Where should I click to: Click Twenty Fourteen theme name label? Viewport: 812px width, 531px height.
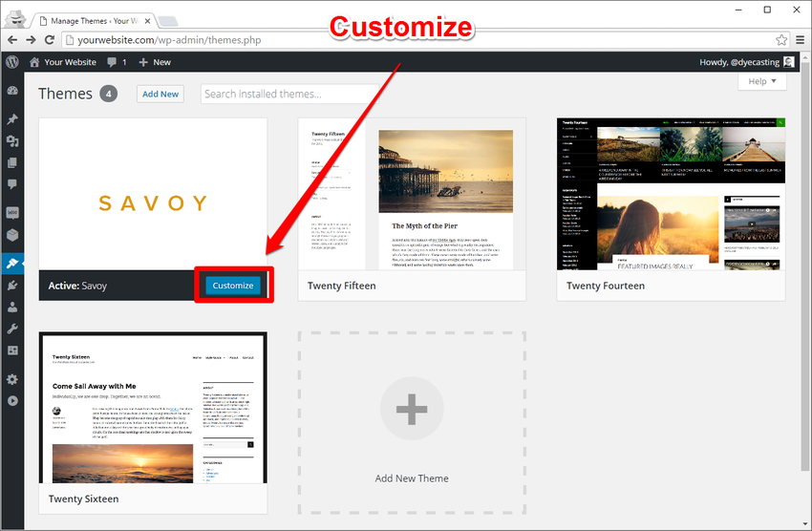coord(606,286)
